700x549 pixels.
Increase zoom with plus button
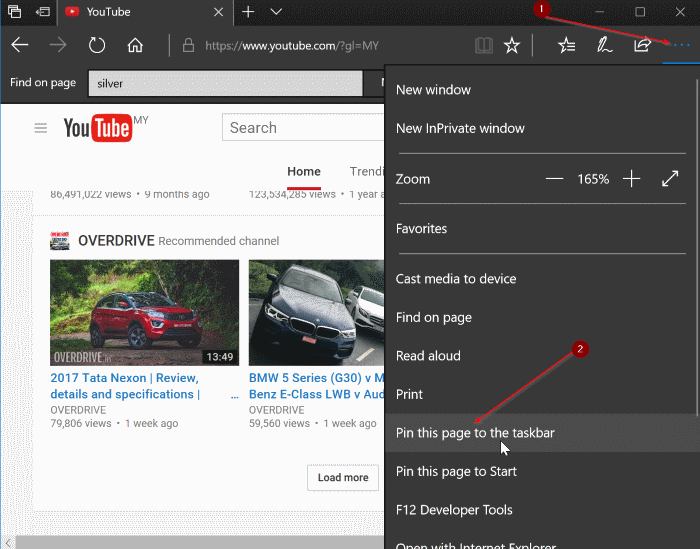pos(631,179)
